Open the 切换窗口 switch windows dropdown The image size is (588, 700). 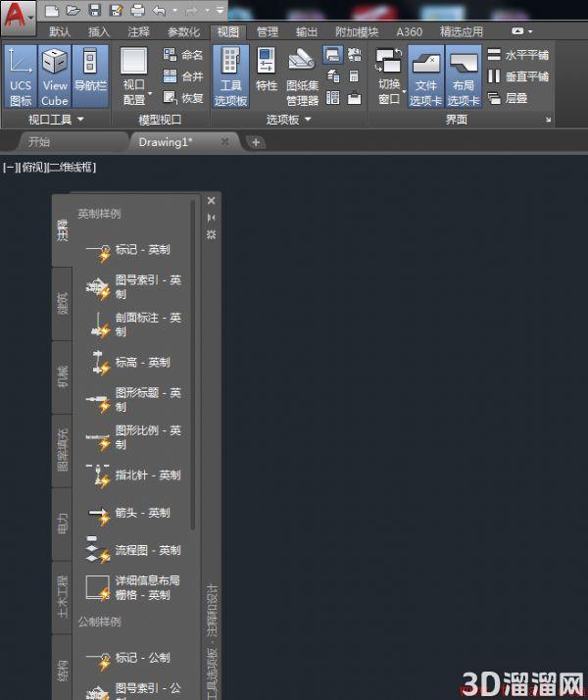click(389, 75)
